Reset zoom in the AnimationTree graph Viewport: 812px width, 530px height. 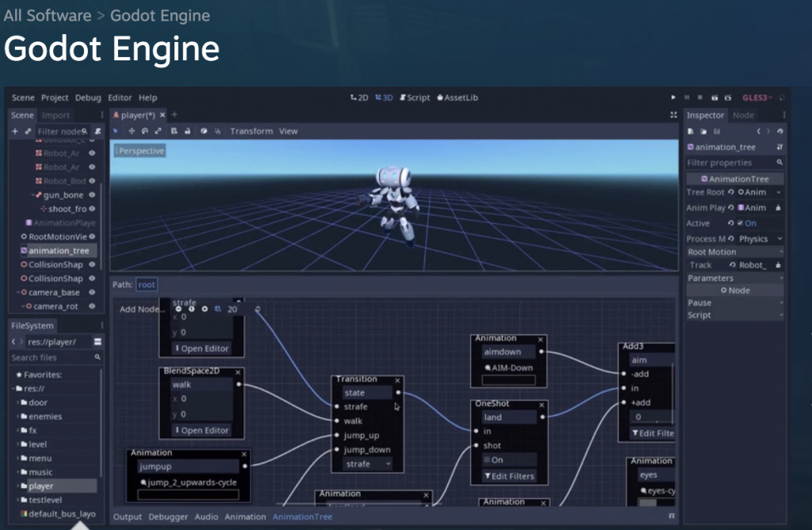[192, 309]
